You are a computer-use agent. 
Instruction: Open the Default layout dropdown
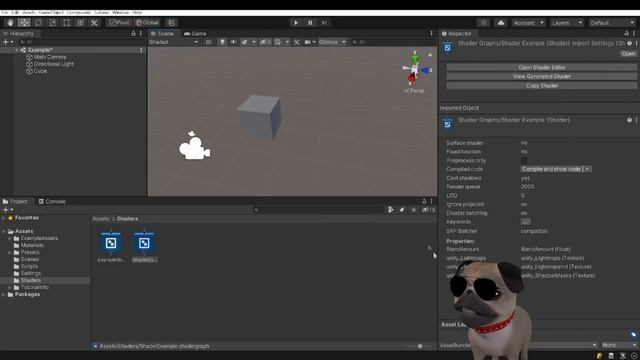612,23
